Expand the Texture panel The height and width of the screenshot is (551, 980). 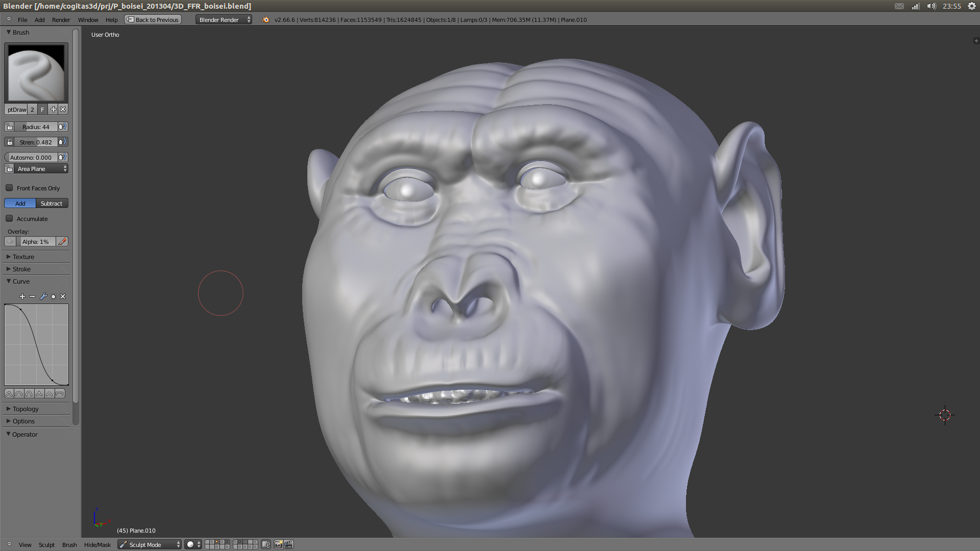point(23,257)
